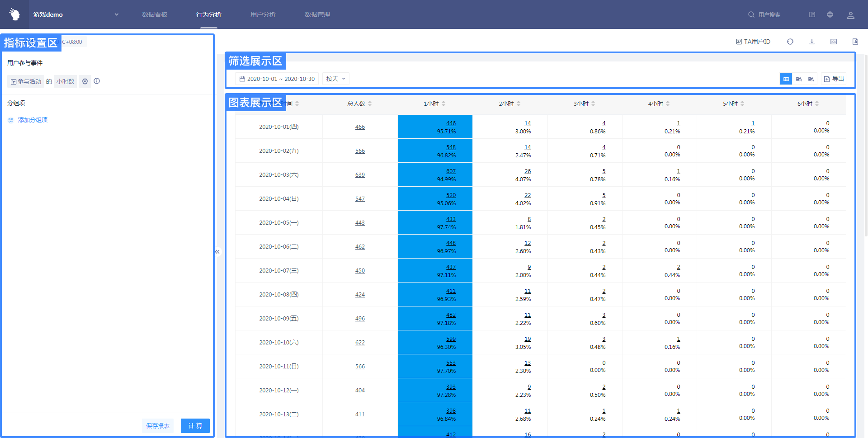Click the report chart icon at far right

855,42
